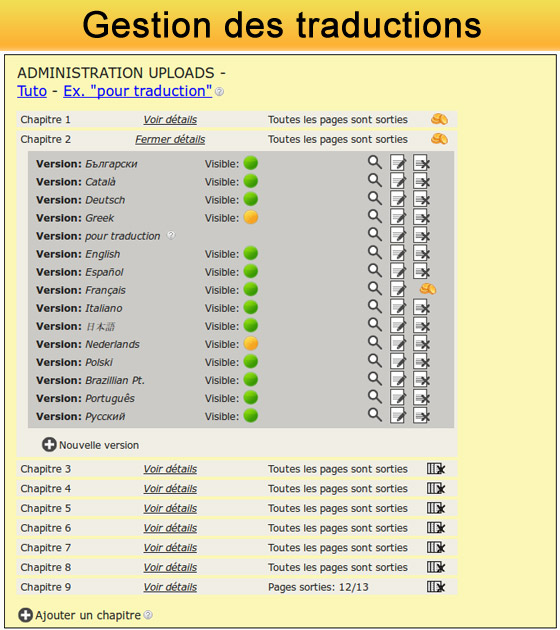Edit the pour traduction version
The width and height of the screenshot is (560, 630).
coord(398,235)
